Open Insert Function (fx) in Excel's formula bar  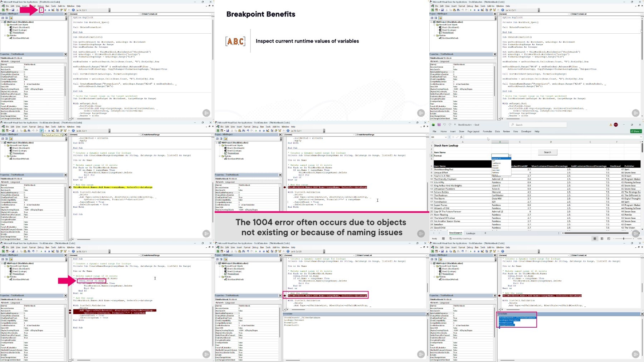coord(462,137)
